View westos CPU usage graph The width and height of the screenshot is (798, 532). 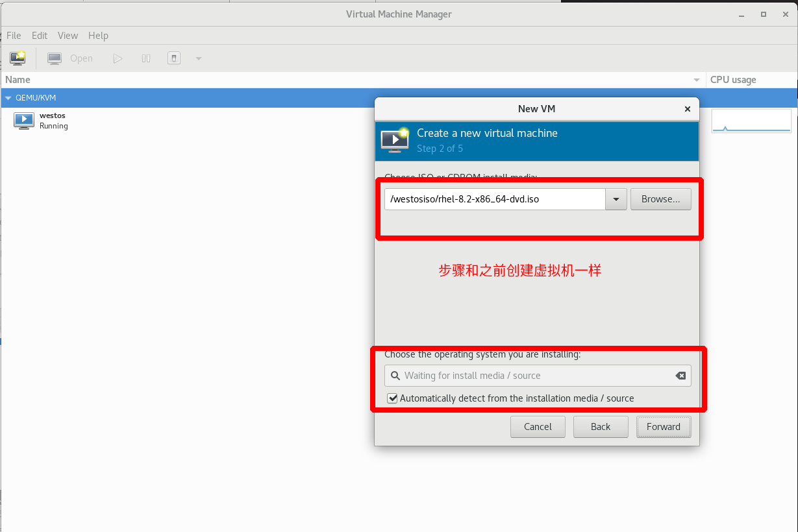pos(751,121)
